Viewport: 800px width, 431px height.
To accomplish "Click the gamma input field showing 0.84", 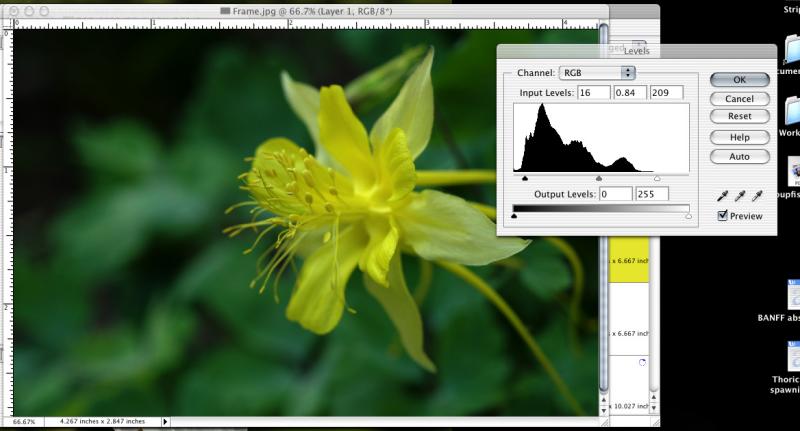I will coord(630,93).
